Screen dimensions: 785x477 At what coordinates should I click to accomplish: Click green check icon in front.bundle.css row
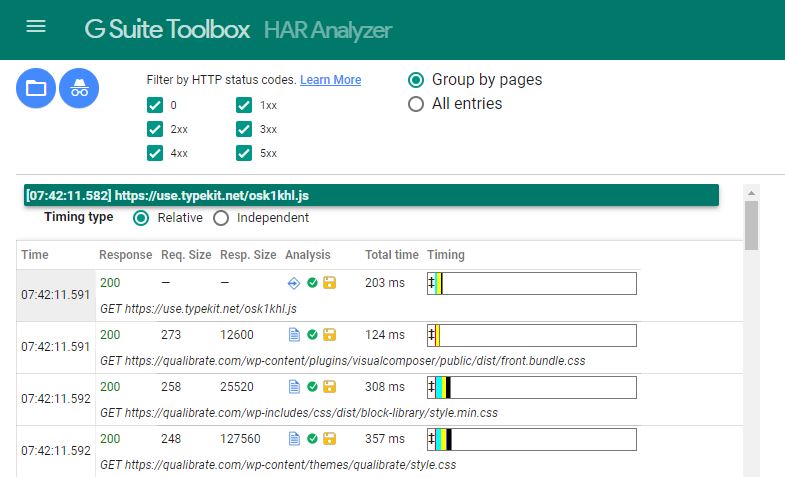click(312, 334)
